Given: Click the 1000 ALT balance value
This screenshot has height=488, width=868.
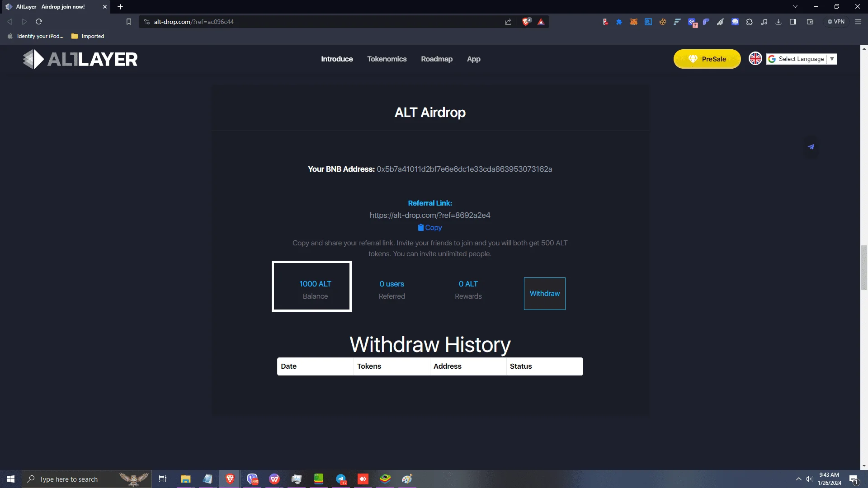Looking at the screenshot, I should click(315, 284).
